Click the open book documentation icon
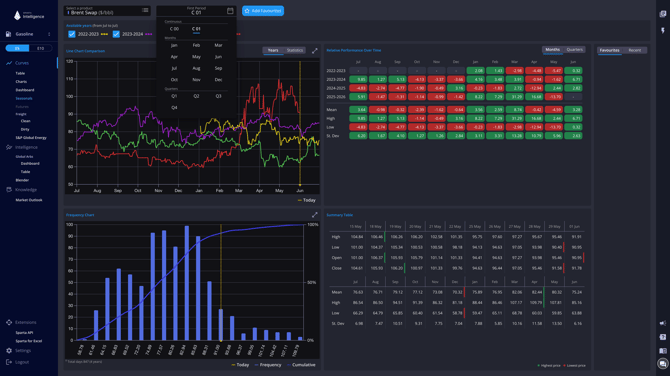 [663, 351]
